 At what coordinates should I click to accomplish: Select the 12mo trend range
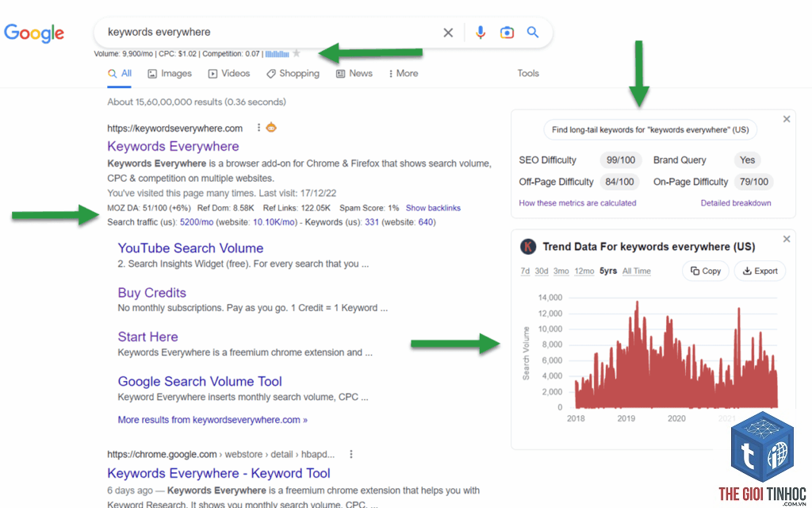coord(584,271)
